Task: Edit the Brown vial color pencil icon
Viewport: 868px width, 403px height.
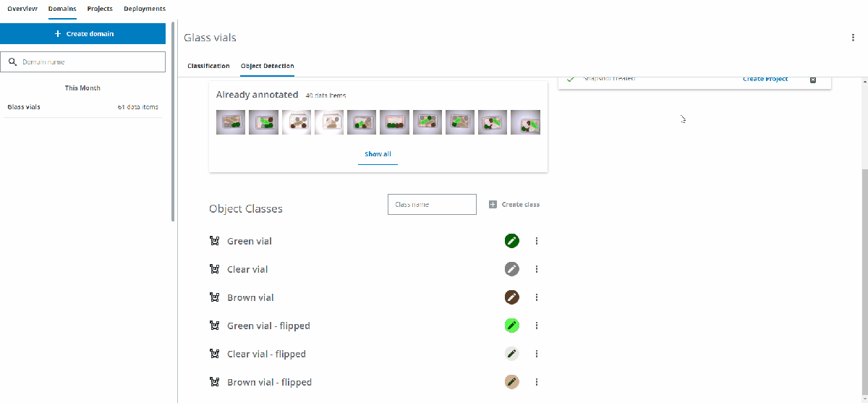Action: pyautogui.click(x=512, y=297)
